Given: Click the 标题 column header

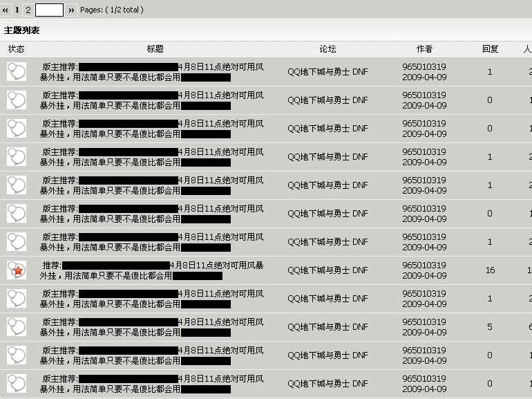Looking at the screenshot, I should click(x=155, y=49).
